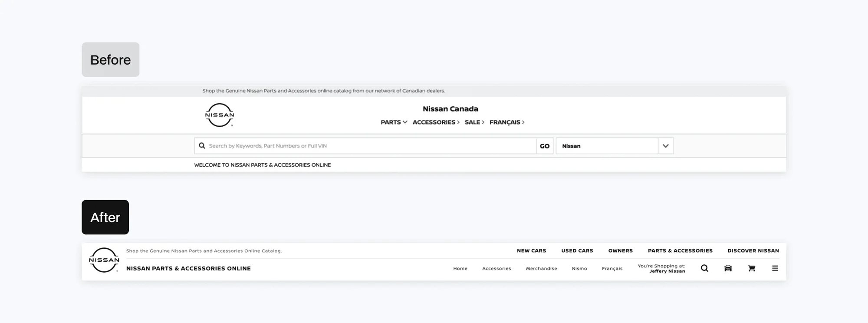Go to USED CARS
Image resolution: width=868 pixels, height=323 pixels.
click(x=577, y=251)
